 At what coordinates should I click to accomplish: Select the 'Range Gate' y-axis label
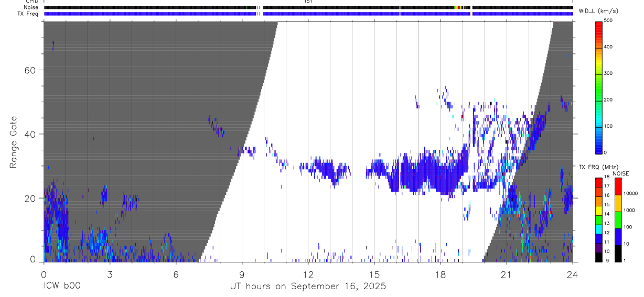pyautogui.click(x=14, y=142)
